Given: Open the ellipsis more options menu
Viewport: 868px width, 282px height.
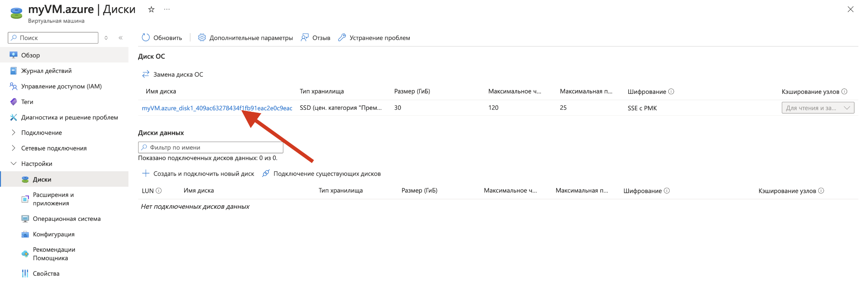Looking at the screenshot, I should click(x=167, y=9).
